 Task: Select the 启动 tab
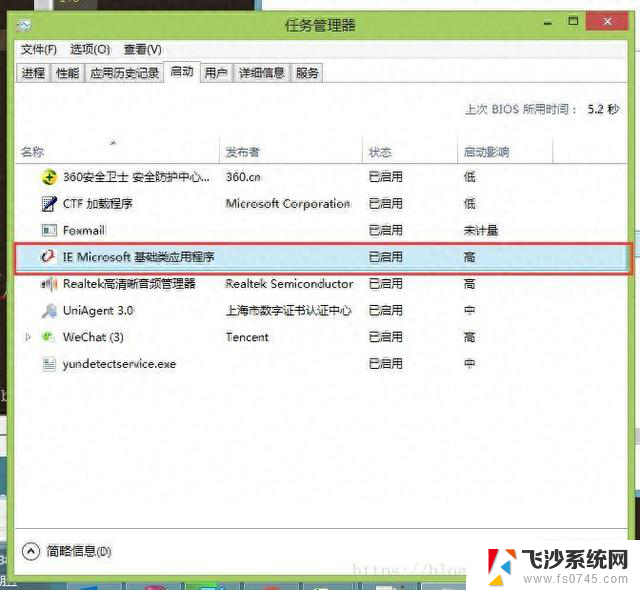[x=182, y=72]
